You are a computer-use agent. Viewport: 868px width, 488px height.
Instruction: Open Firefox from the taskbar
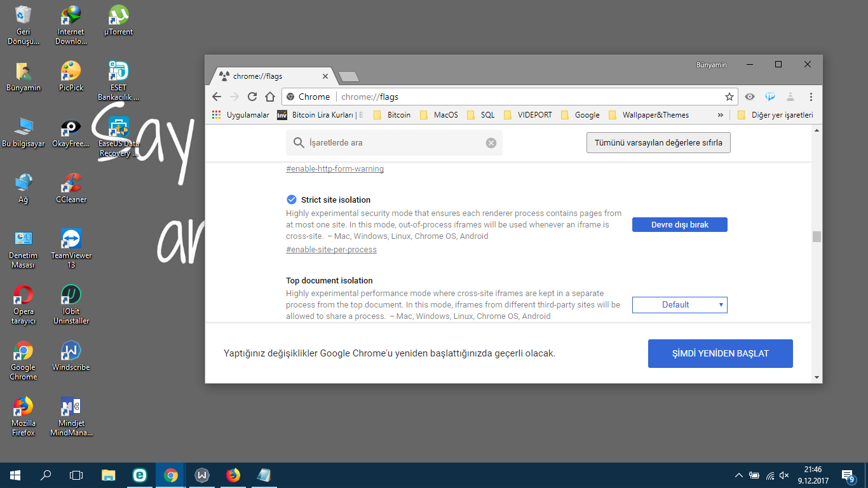tap(233, 475)
